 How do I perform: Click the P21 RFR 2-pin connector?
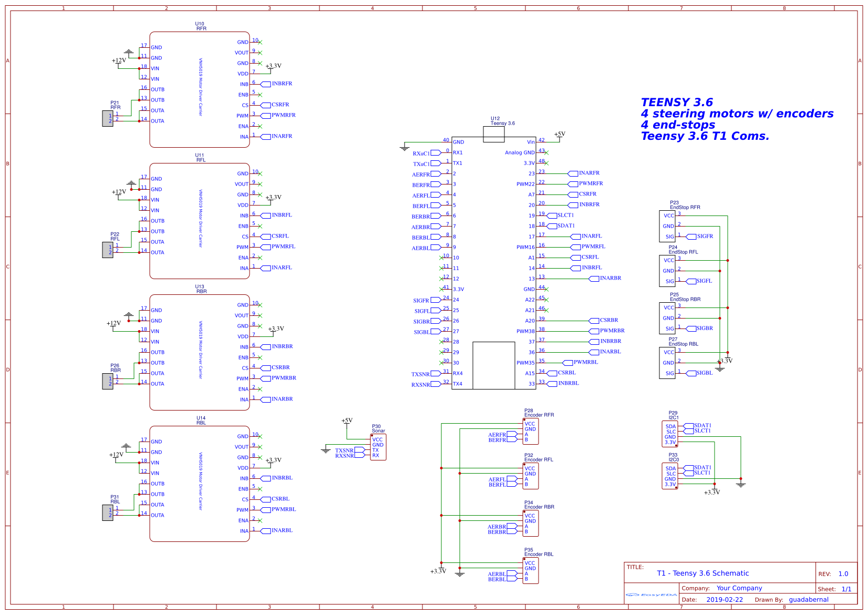point(108,118)
